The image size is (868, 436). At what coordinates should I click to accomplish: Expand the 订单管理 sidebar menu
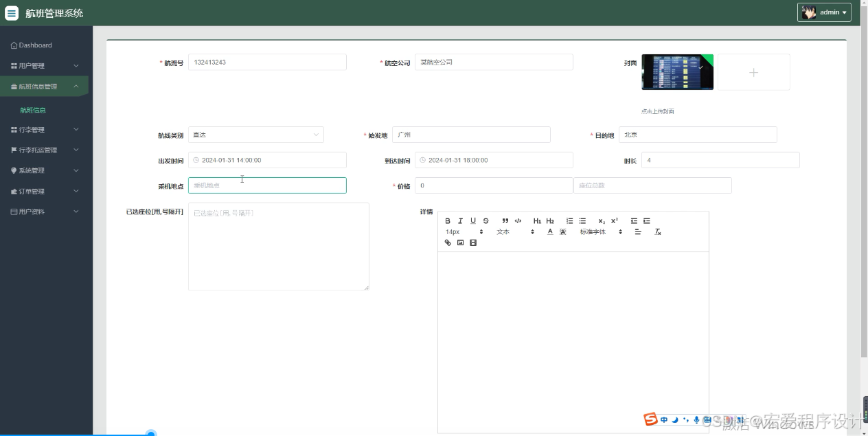(x=45, y=191)
